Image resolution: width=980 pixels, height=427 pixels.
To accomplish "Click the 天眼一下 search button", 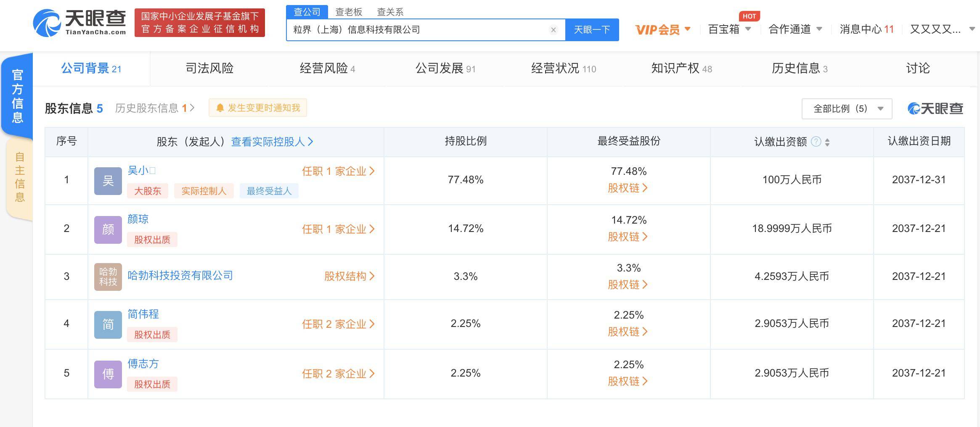I will click(x=592, y=30).
